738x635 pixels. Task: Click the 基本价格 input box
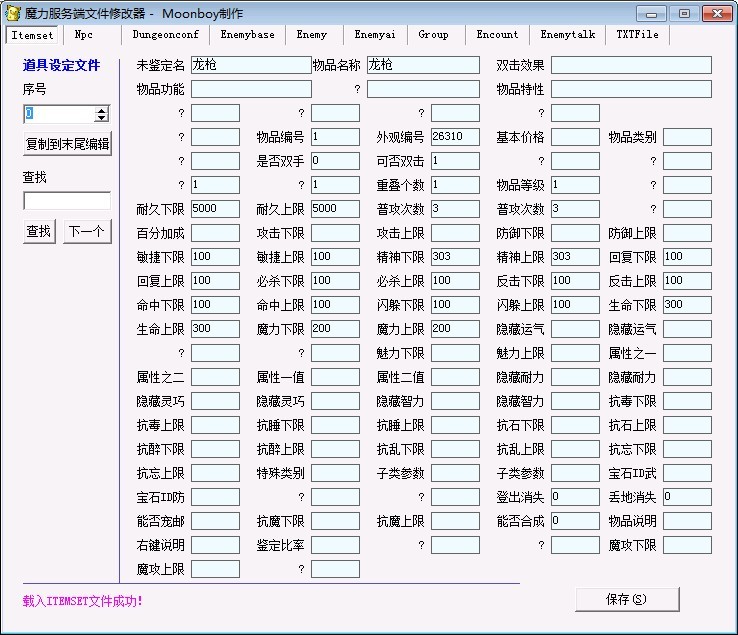(x=575, y=137)
